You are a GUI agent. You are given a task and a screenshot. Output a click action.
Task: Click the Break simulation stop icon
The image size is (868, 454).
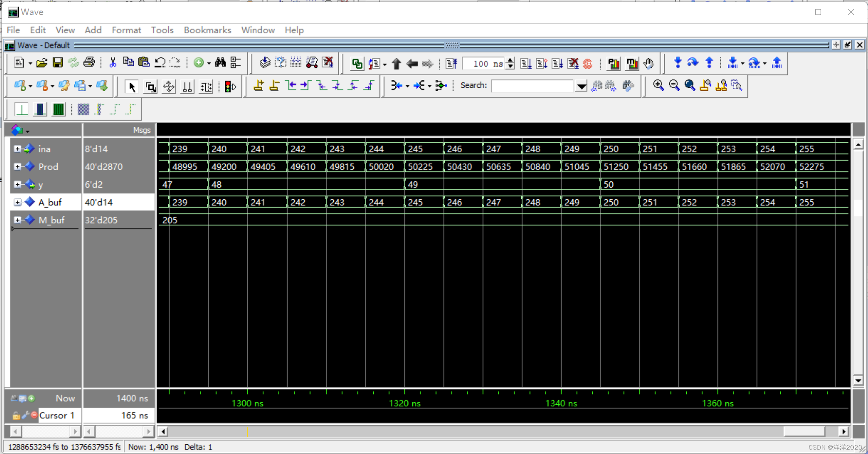[587, 63]
